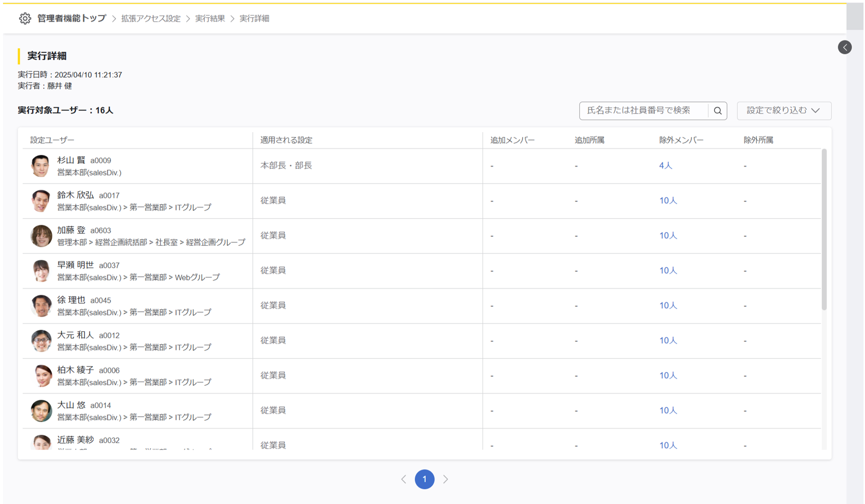This screenshot has height=504, width=865.
Task: Click 実行対象ユーザー:16人 count text
Action: [x=65, y=110]
